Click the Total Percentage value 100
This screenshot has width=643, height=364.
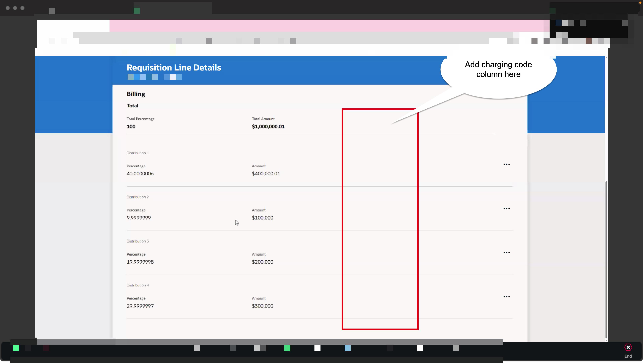pos(131,126)
